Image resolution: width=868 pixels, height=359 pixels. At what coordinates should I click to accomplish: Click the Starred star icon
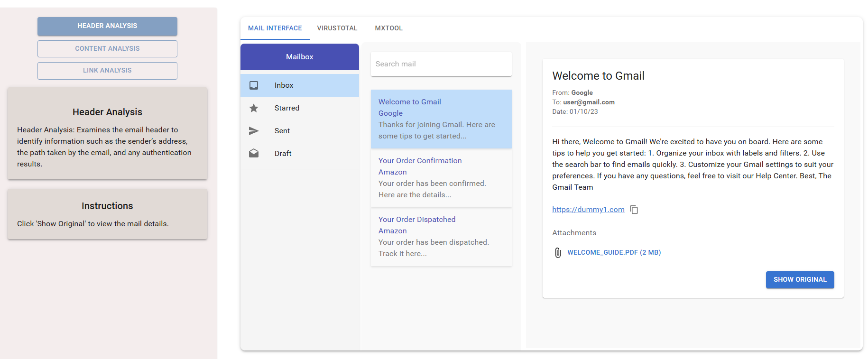[254, 108]
